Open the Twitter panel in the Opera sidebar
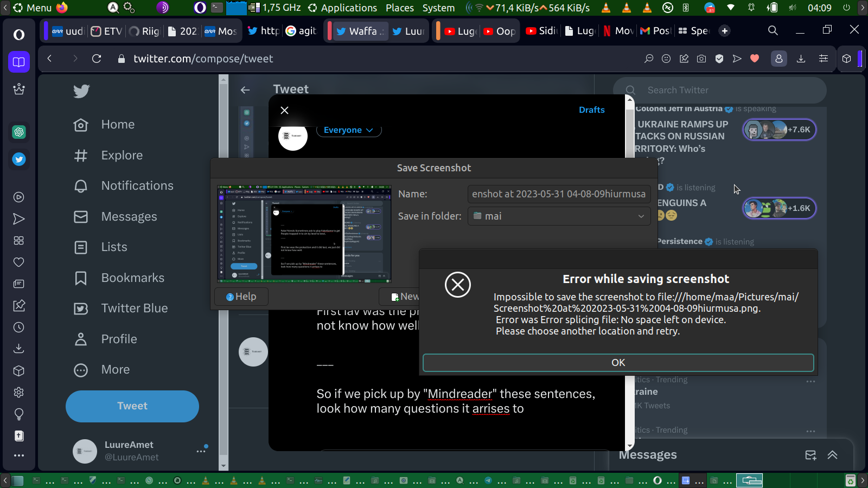This screenshot has height=488, width=868. click(x=19, y=159)
